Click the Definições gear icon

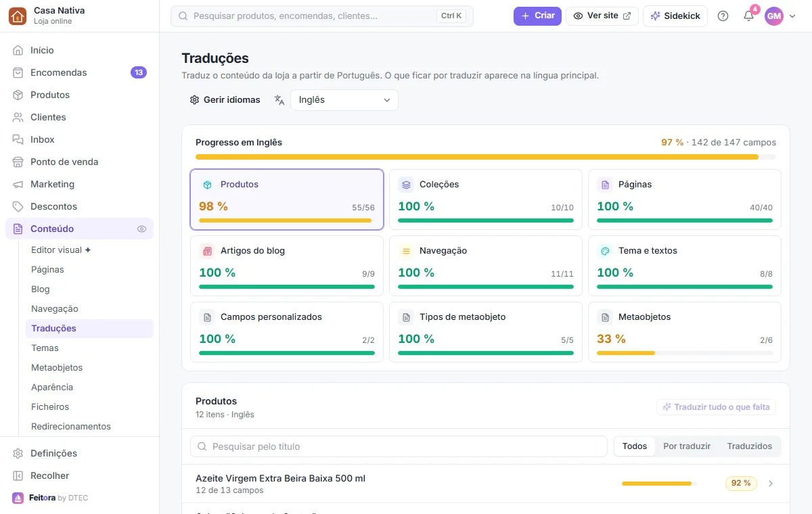point(18,453)
